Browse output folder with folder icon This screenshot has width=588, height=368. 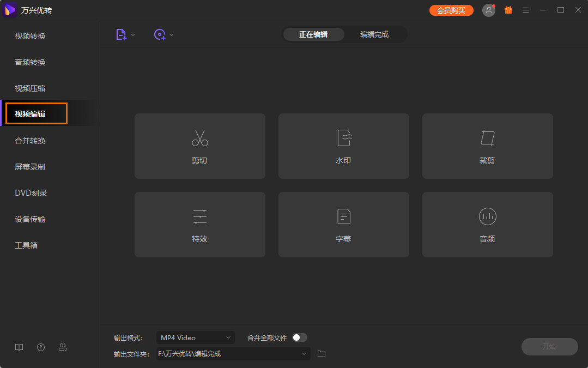pos(321,354)
